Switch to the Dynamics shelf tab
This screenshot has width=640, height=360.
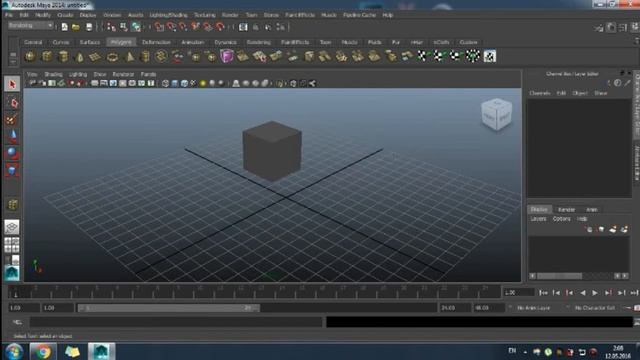(x=225, y=42)
